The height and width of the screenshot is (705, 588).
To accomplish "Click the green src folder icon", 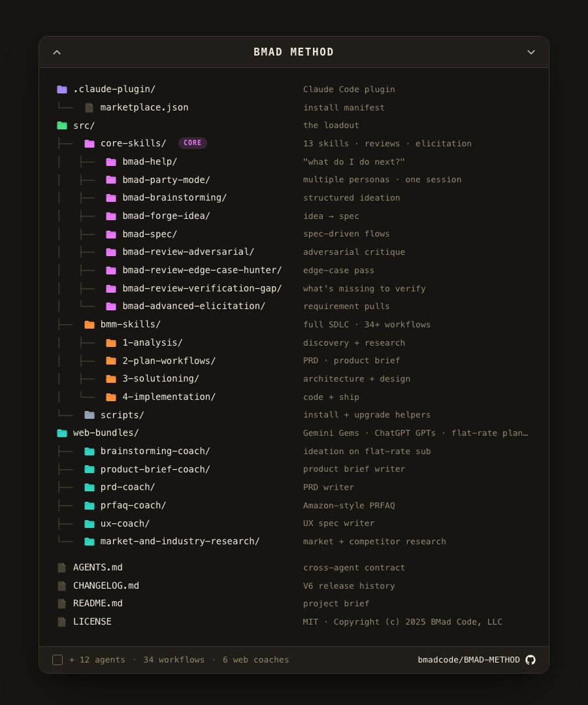I will click(62, 125).
